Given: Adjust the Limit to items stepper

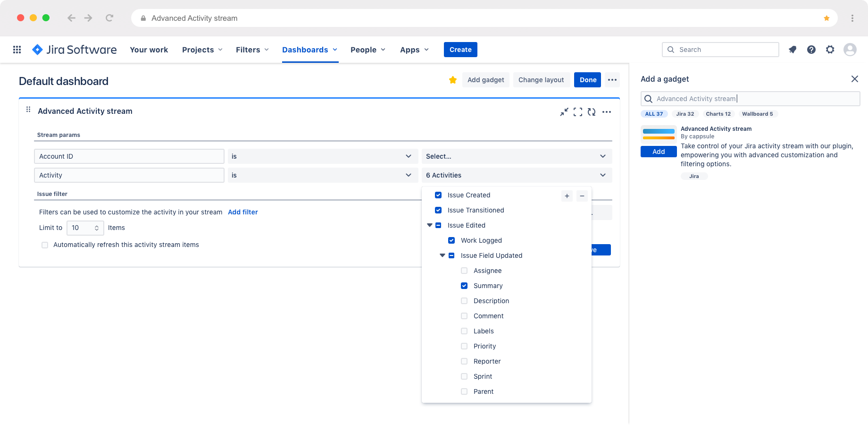Looking at the screenshot, I should click(x=97, y=228).
